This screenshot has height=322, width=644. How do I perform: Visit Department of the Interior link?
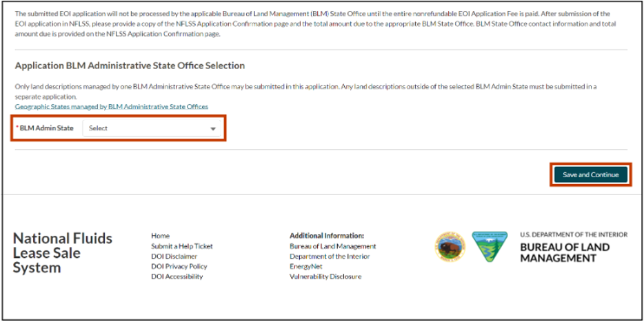tap(330, 256)
